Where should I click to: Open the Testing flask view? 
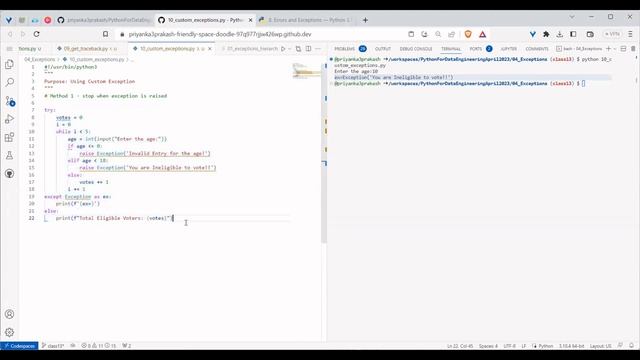click(x=9, y=155)
